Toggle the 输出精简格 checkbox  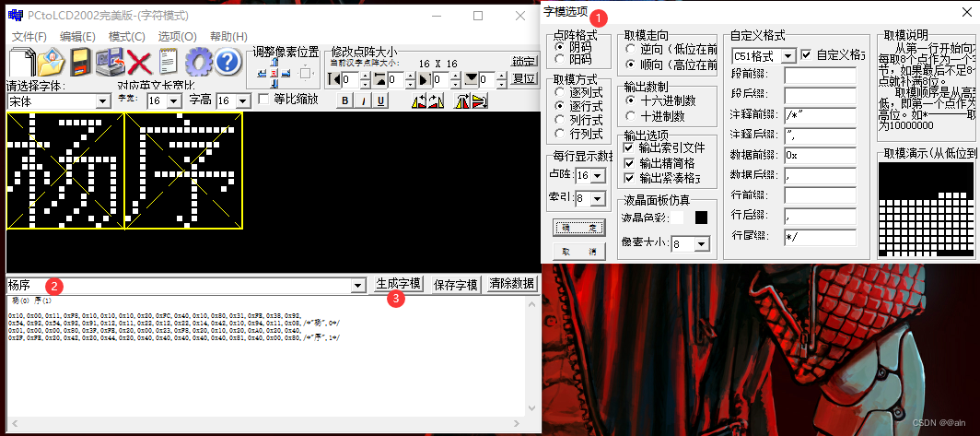tap(629, 162)
